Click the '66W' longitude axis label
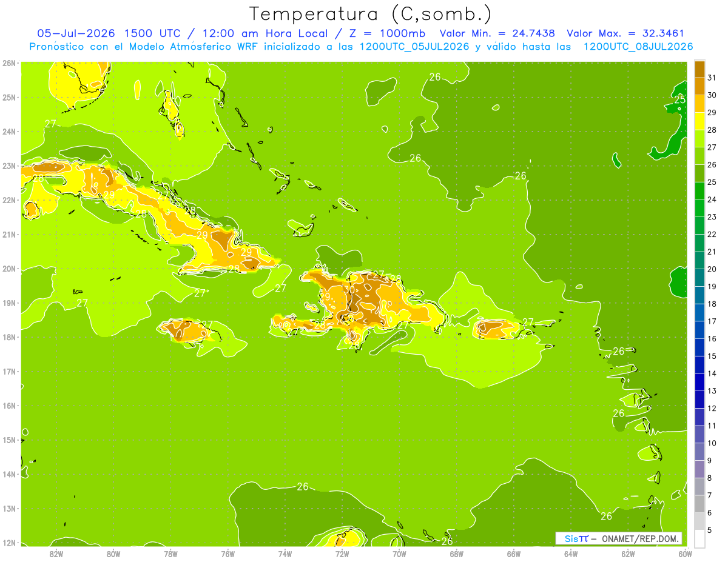This screenshot has width=728, height=562. tap(514, 554)
